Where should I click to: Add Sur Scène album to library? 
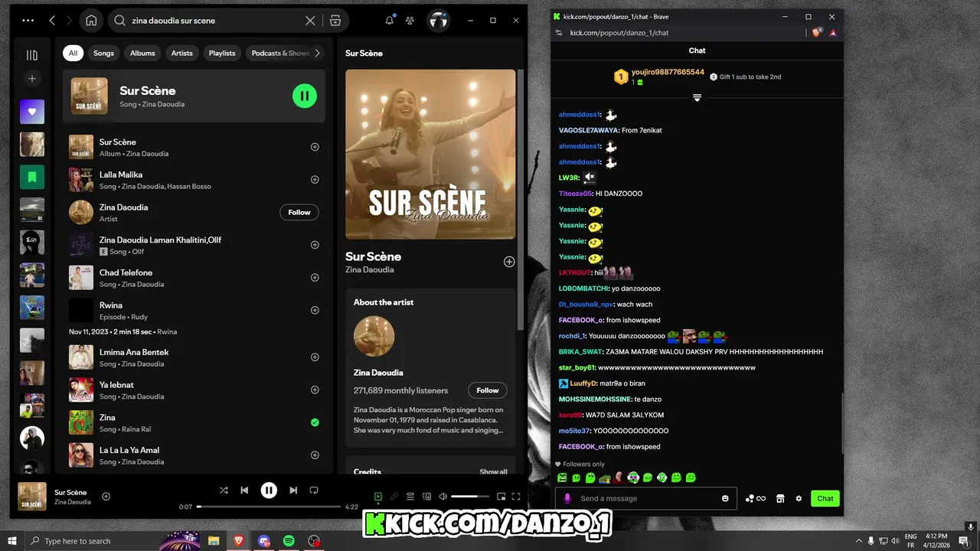(315, 147)
